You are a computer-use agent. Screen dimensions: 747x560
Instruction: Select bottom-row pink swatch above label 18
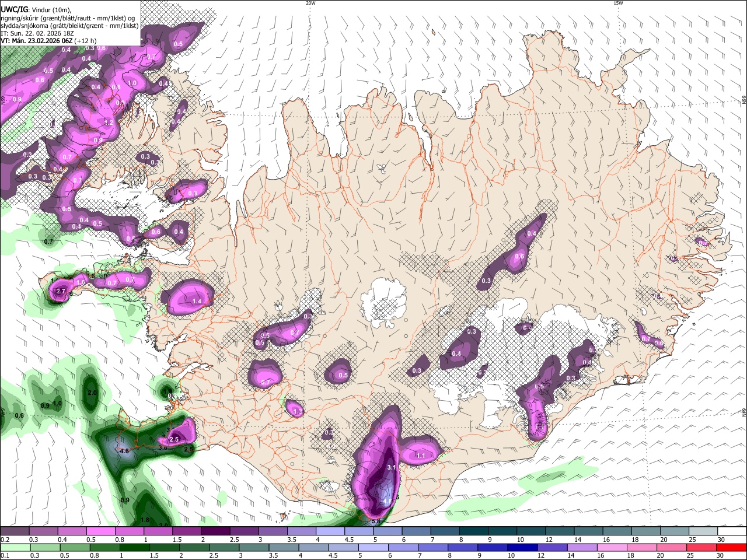coord(642,548)
